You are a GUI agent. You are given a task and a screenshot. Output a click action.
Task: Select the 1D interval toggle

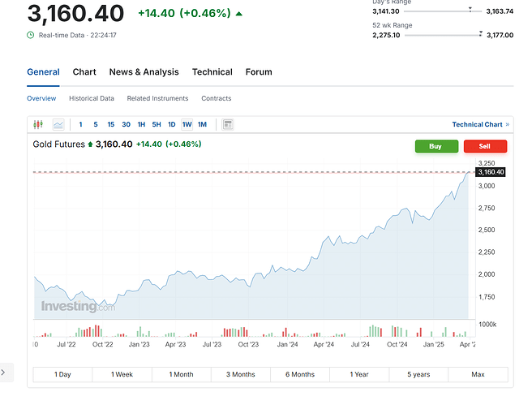coord(171,124)
